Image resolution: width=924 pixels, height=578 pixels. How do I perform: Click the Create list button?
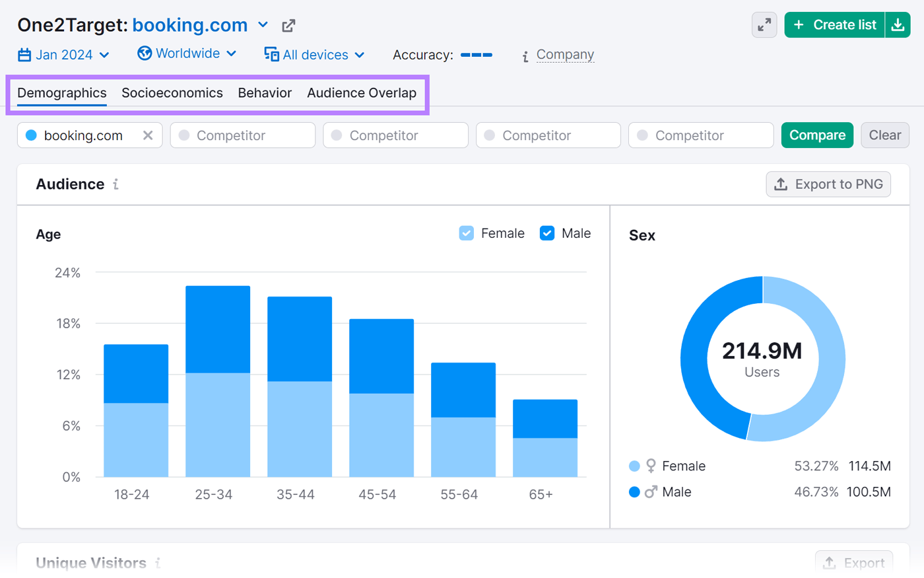click(x=834, y=25)
